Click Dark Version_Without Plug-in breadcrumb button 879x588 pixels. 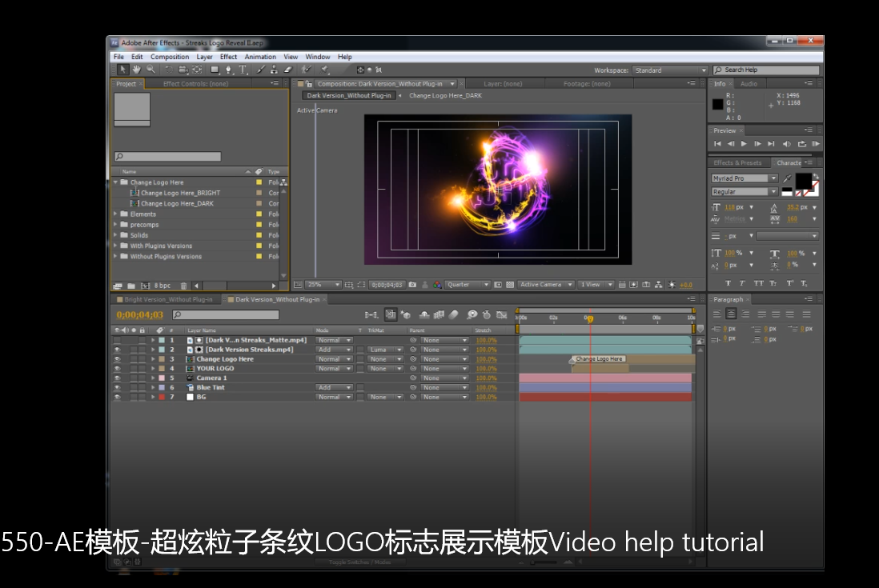[x=349, y=96]
